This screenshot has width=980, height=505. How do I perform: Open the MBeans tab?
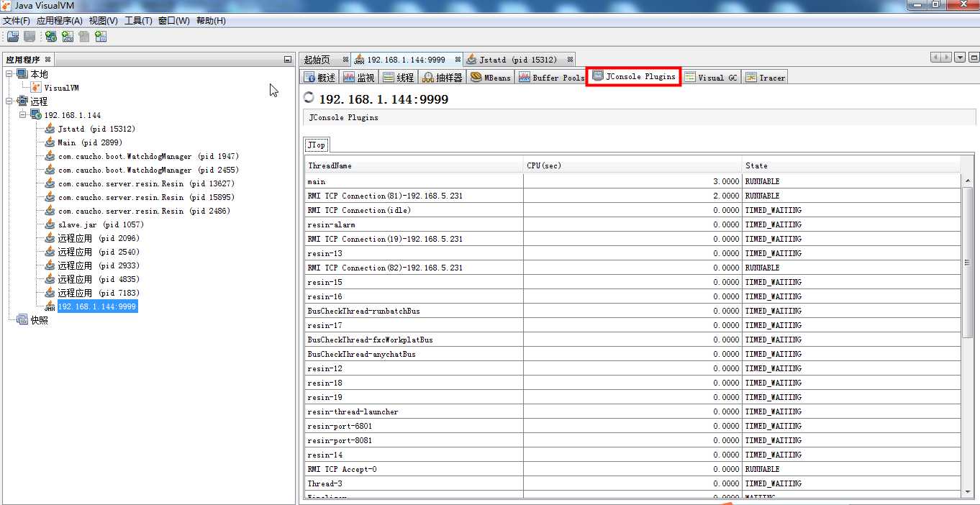click(x=491, y=77)
